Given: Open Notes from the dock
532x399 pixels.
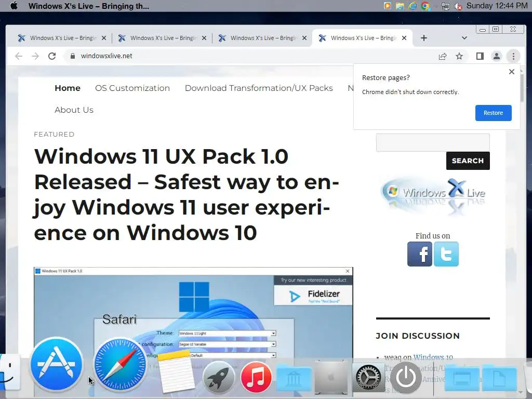Looking at the screenshot, I should point(176,371).
